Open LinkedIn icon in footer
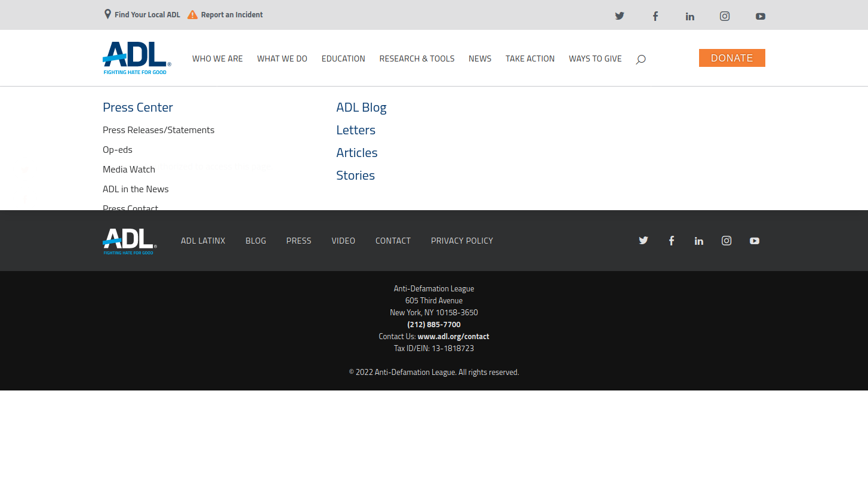The width and height of the screenshot is (868, 486). 698,241
